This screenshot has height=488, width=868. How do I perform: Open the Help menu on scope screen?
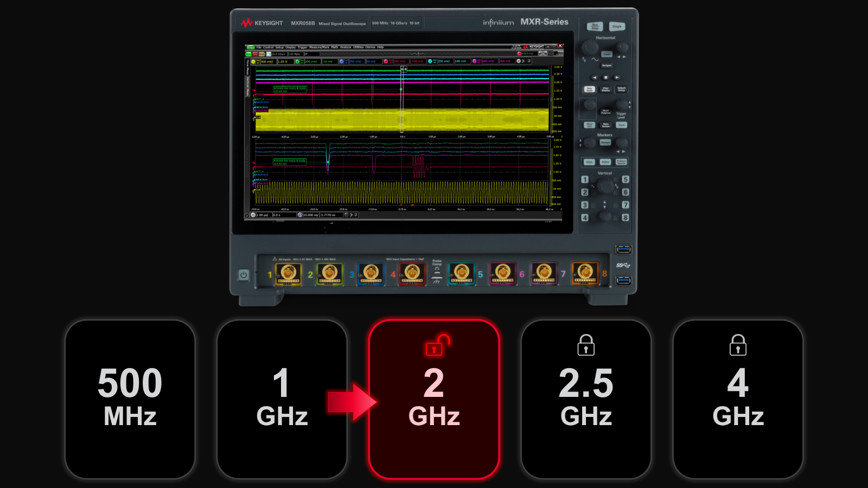380,47
